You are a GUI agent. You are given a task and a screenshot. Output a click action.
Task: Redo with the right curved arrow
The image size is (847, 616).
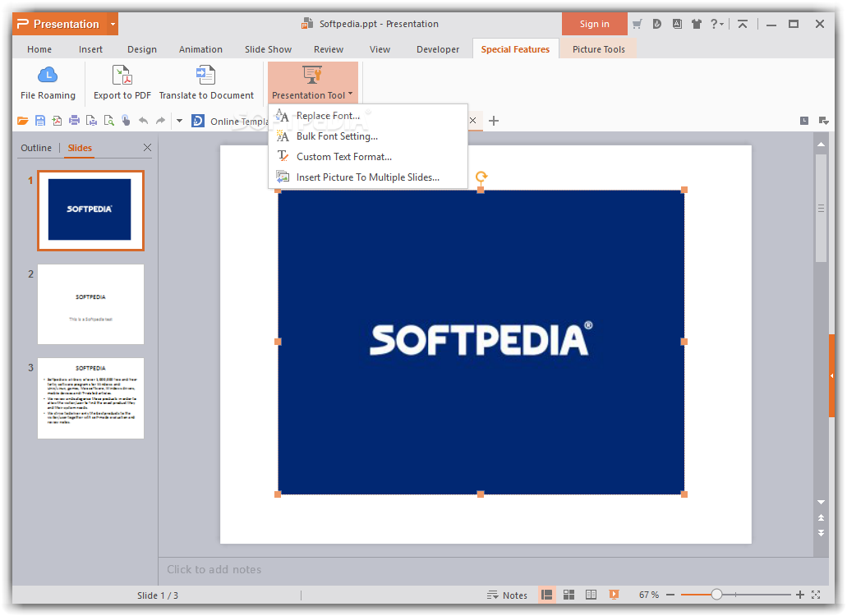pyautogui.click(x=160, y=121)
